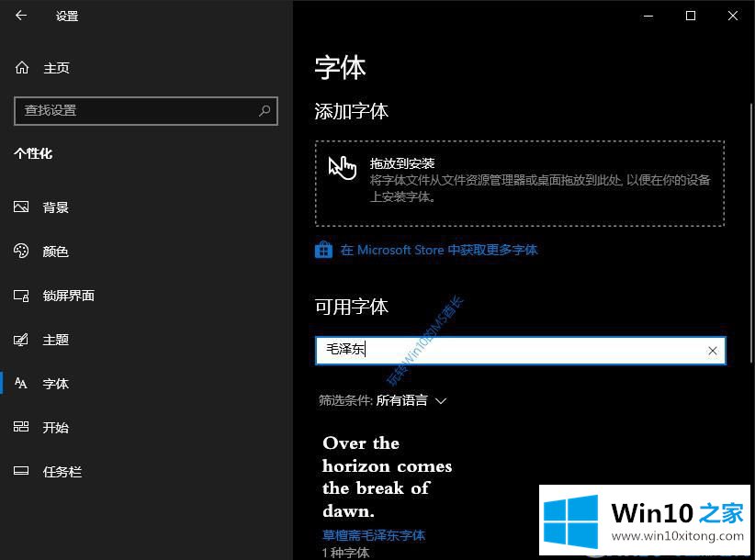Click the font preview 'Over the horizon' sample
This screenshot has height=560, width=755.
387,477
